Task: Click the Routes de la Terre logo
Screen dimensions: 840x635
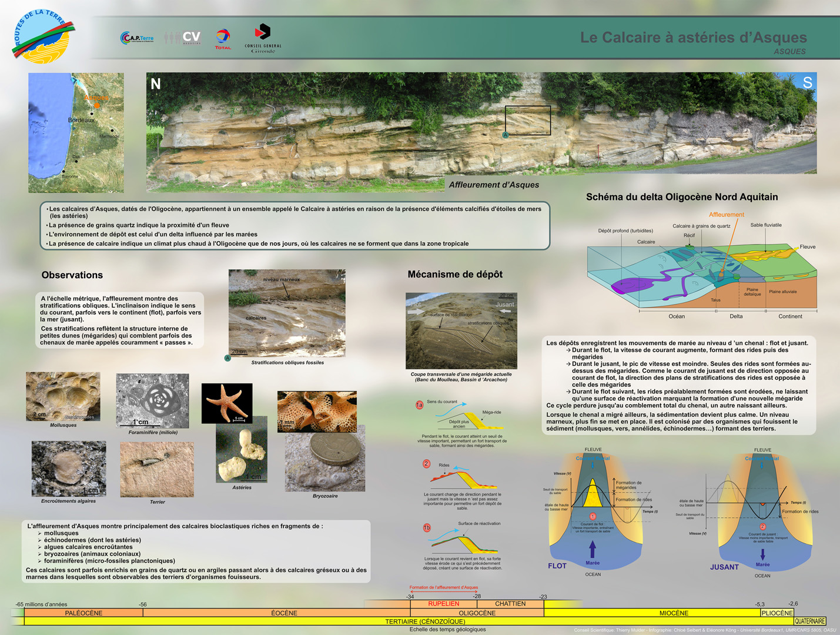Action: point(43,36)
